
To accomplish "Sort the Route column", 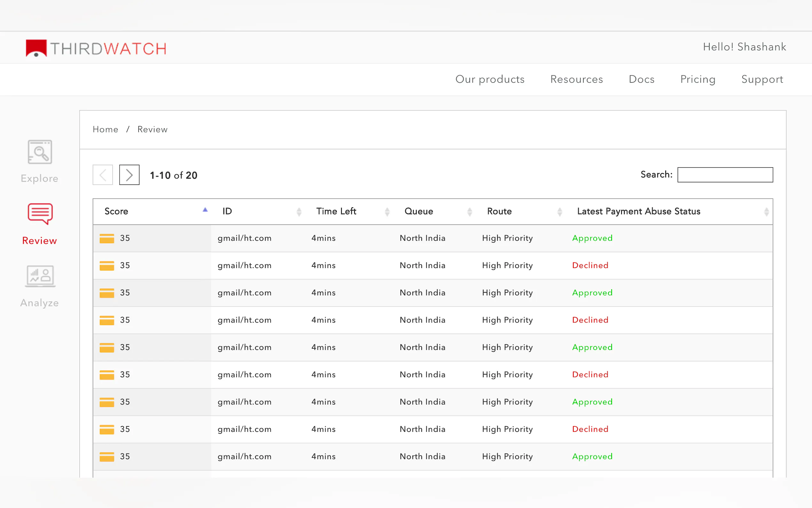I will tap(559, 212).
